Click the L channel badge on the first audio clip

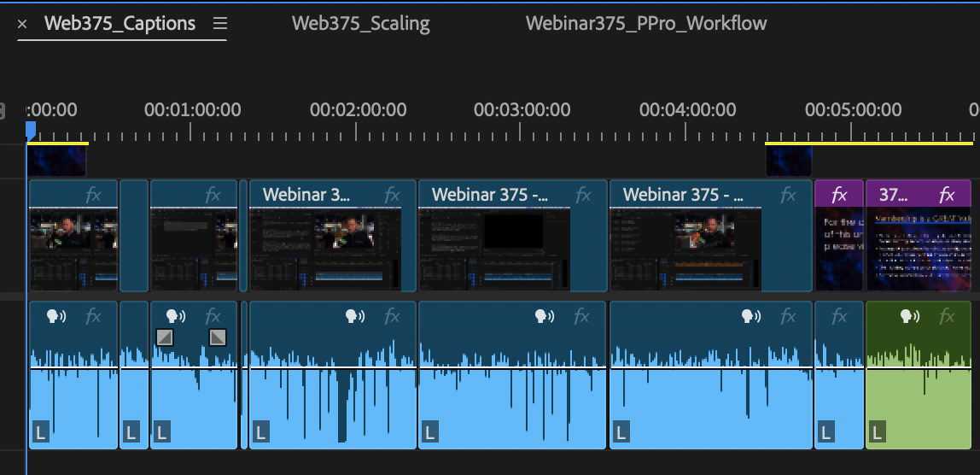(x=40, y=433)
